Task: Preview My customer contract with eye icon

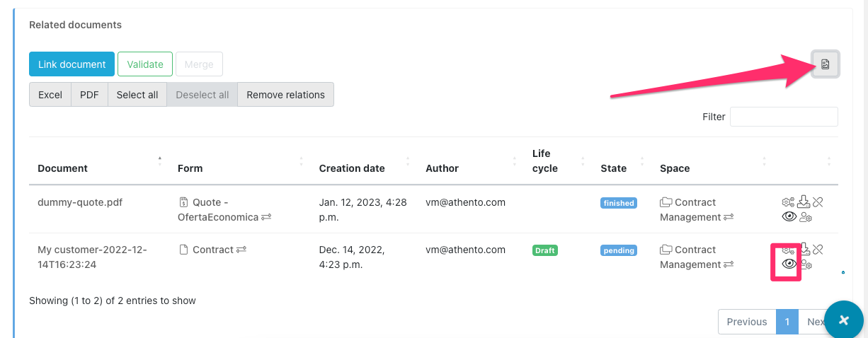Action: tap(789, 264)
